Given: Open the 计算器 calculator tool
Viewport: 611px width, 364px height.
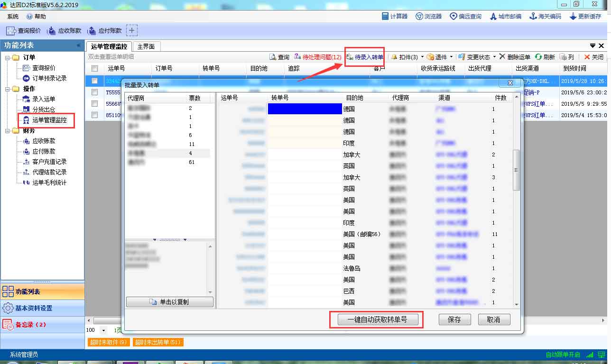Looking at the screenshot, I should coord(395,16).
